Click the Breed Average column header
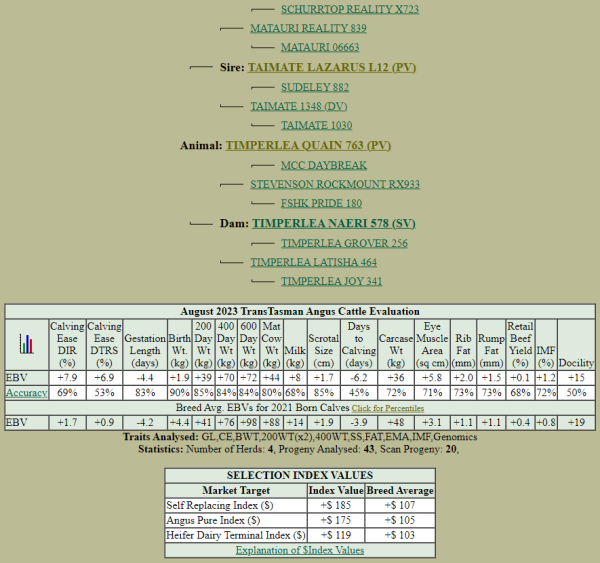Viewport: 600px width, 563px height. point(400,491)
